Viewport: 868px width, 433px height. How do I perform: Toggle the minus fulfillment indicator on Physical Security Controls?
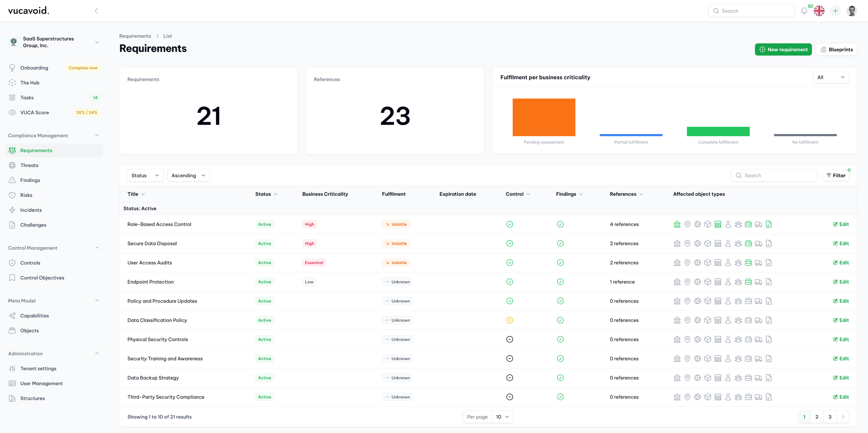510,339
